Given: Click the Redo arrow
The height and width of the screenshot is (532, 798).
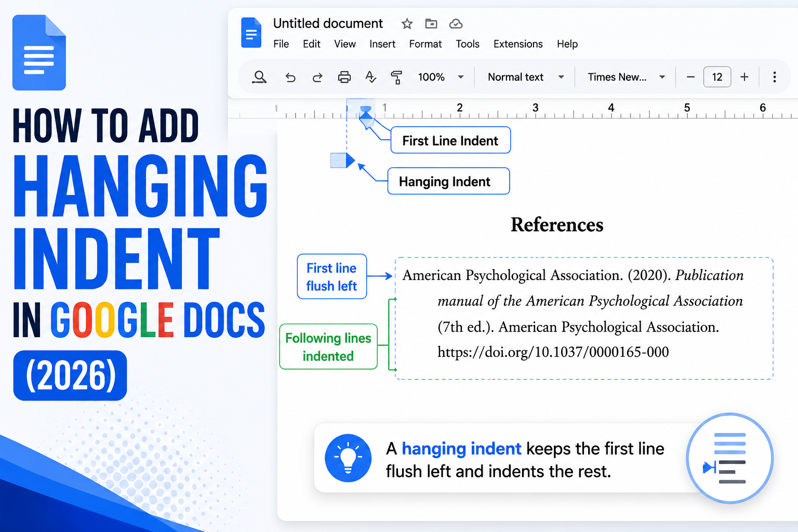Looking at the screenshot, I should tap(317, 77).
